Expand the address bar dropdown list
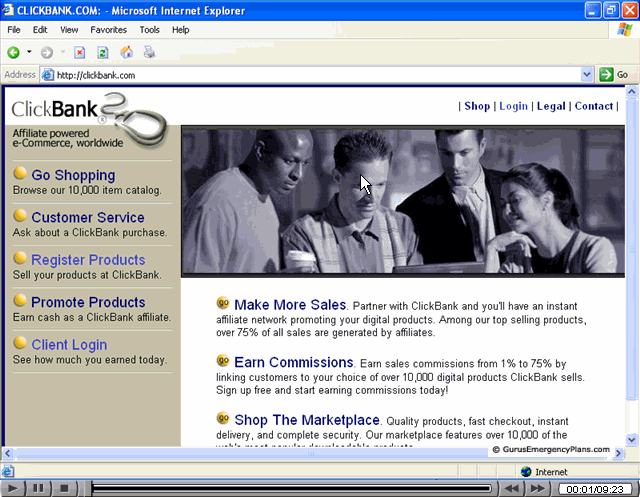 (587, 75)
